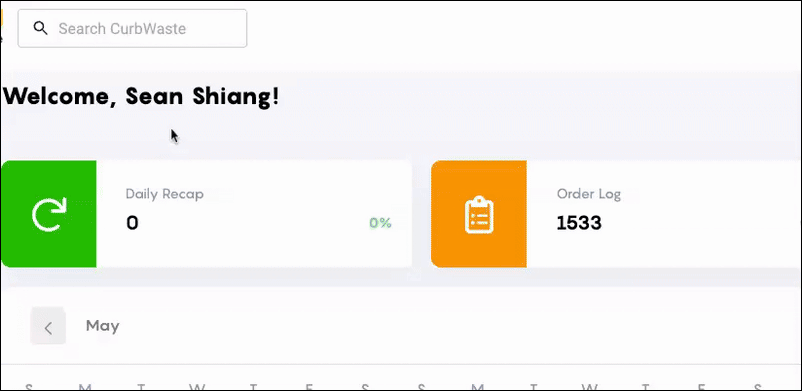This screenshot has height=391, width=802.
Task: Select the first week's Wednesday column header
Action: [197, 387]
